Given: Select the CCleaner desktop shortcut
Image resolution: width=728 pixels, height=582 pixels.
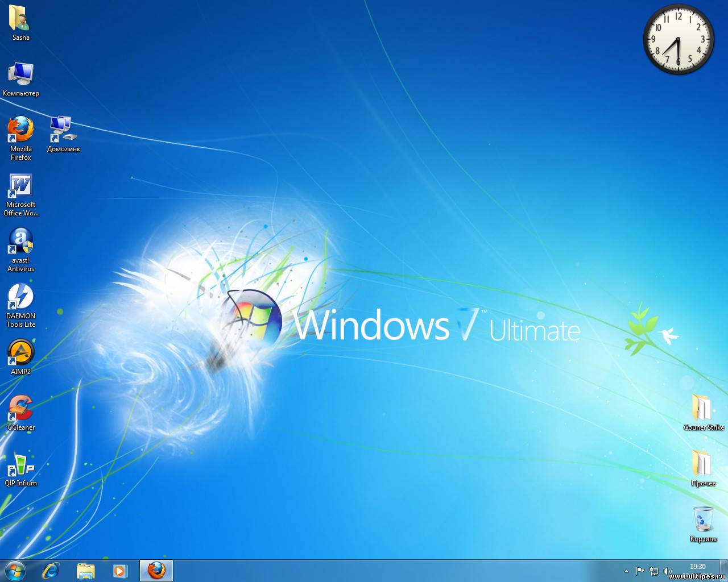Looking at the screenshot, I should point(20,409).
